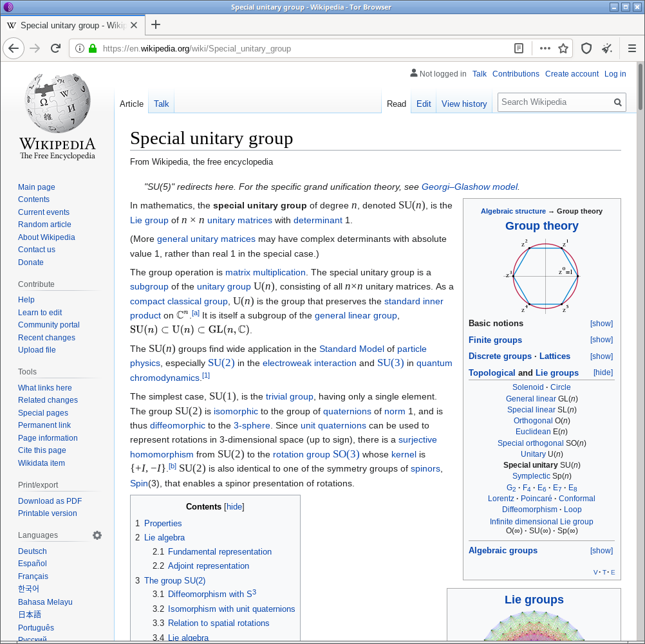Open the Tor security level shield icon
This screenshot has height=644, width=645.
[586, 48]
